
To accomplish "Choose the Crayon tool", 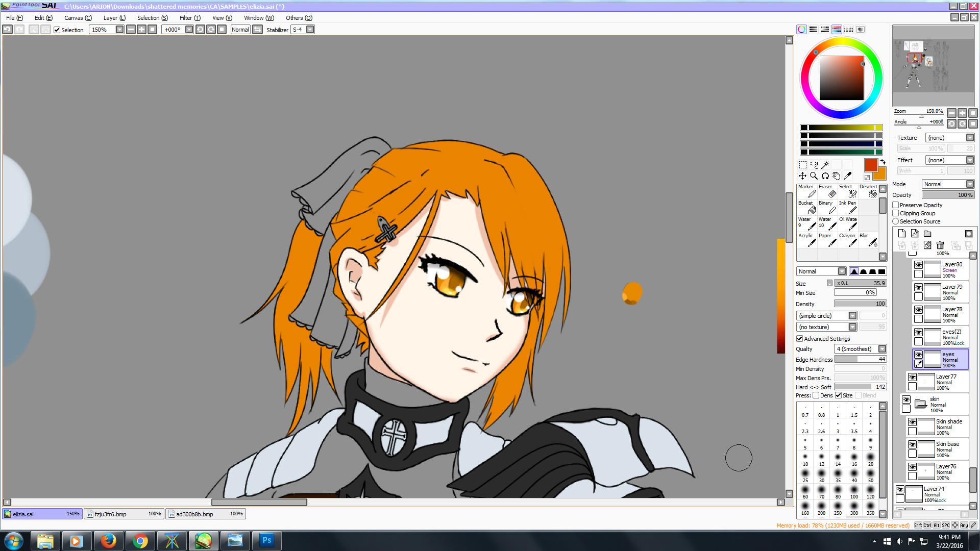I will [x=847, y=240].
